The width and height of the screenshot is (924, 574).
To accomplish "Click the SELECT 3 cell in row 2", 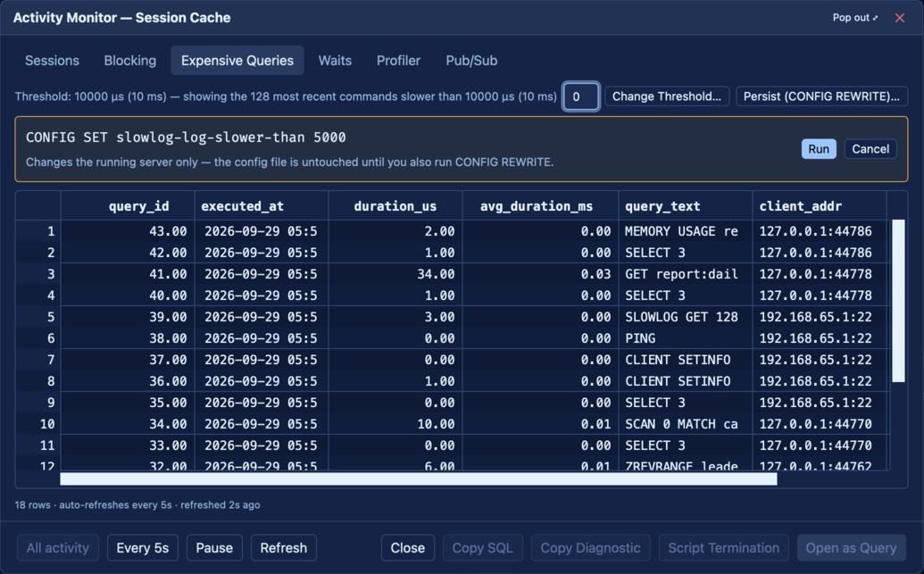I will tap(686, 253).
